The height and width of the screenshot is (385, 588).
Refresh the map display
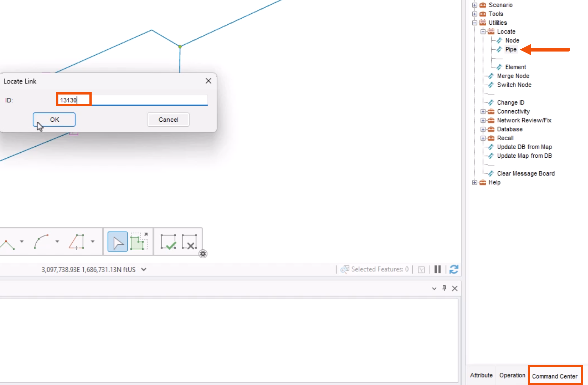pyautogui.click(x=453, y=269)
